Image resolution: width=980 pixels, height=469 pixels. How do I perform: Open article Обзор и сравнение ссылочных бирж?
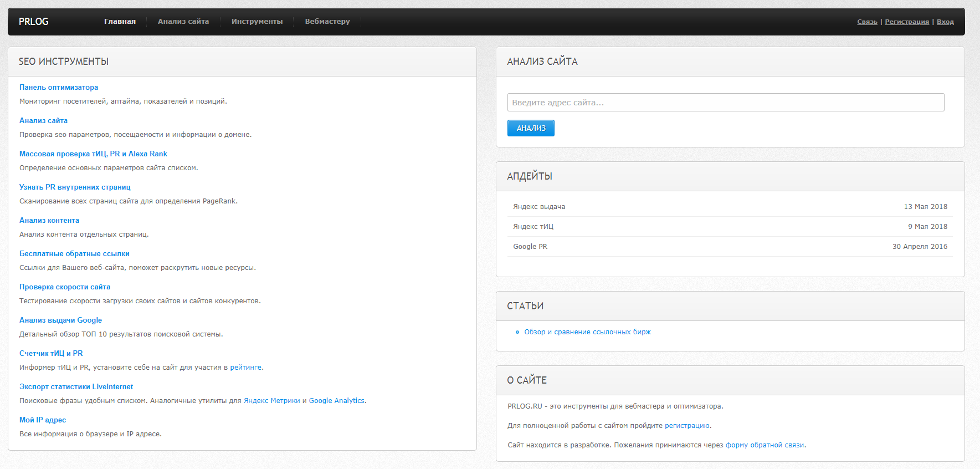point(587,332)
